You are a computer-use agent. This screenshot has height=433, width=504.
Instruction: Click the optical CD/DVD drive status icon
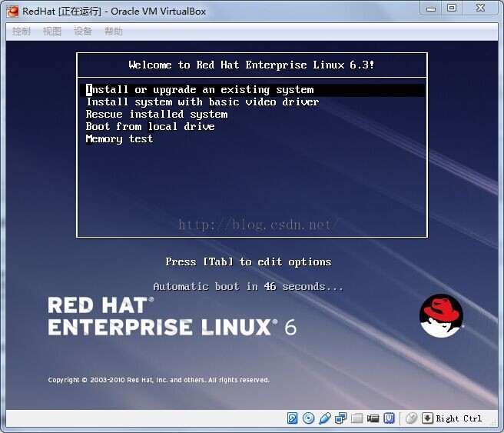coord(309,418)
